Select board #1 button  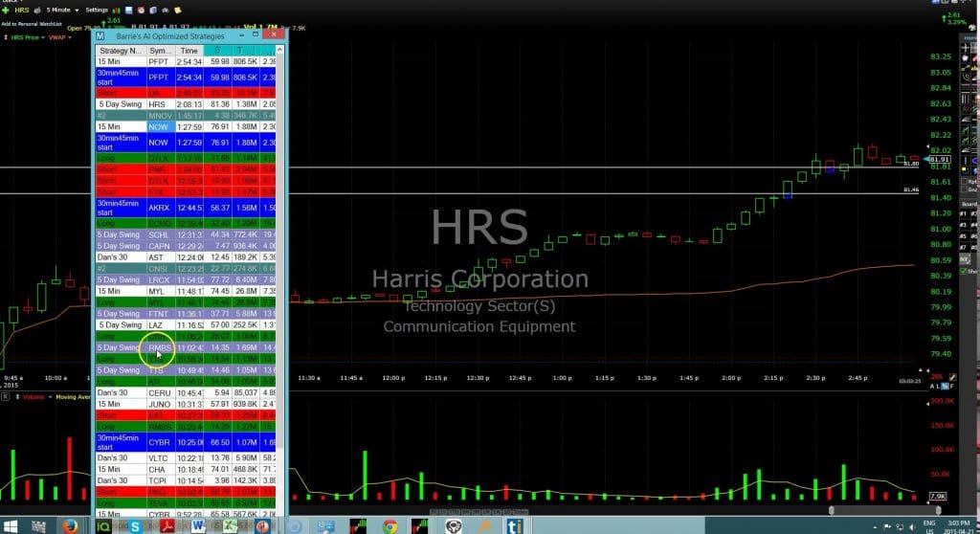[x=963, y=213]
